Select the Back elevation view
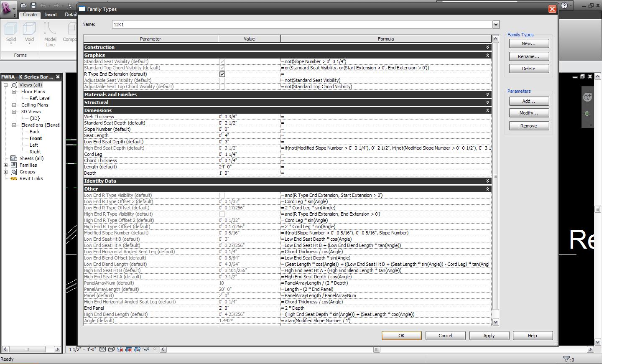The image size is (622, 364). point(35,132)
